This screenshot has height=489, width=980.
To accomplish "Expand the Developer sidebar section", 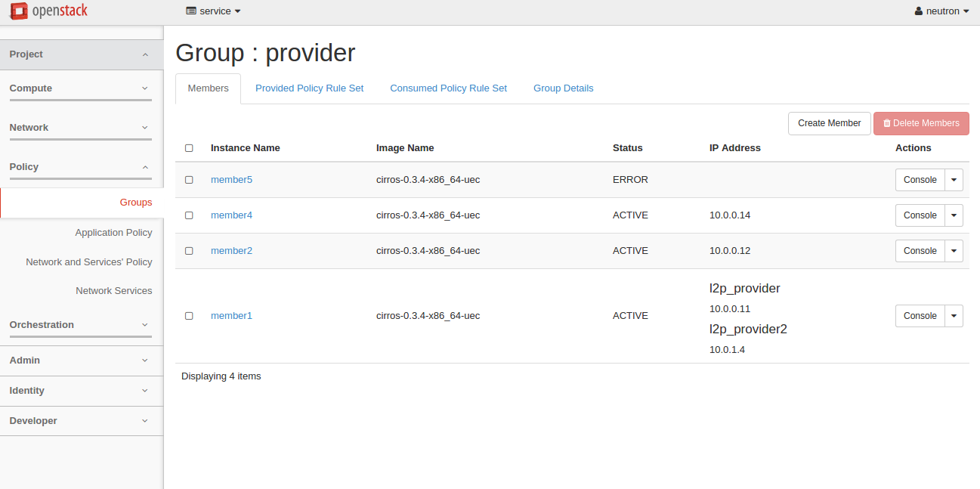I will click(82, 421).
